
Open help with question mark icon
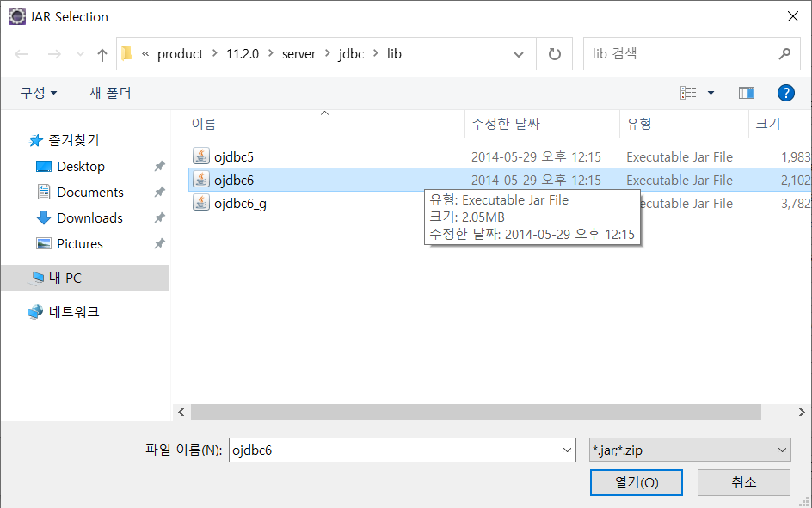point(785,93)
